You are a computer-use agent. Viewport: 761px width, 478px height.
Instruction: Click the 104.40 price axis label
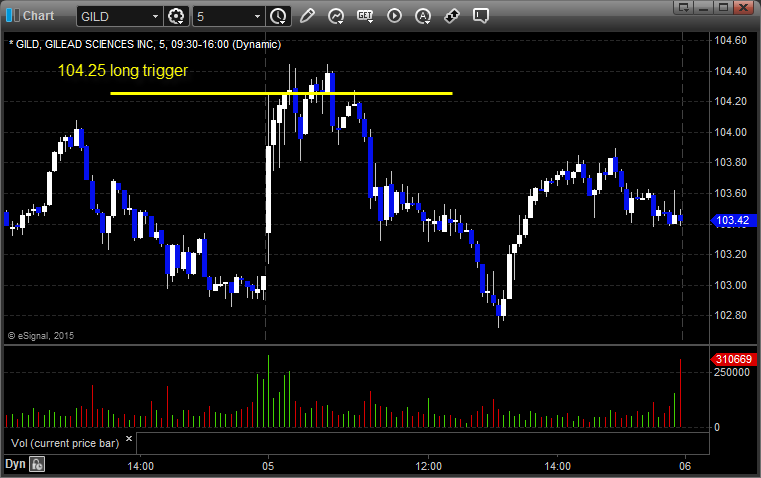click(x=730, y=71)
